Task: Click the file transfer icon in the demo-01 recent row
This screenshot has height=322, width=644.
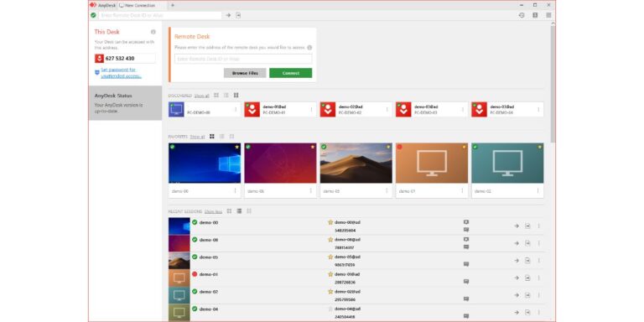Action: click(x=527, y=278)
